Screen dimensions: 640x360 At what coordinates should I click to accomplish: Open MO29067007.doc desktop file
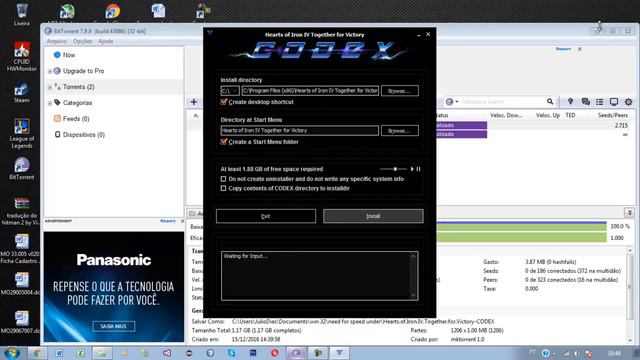click(20, 322)
